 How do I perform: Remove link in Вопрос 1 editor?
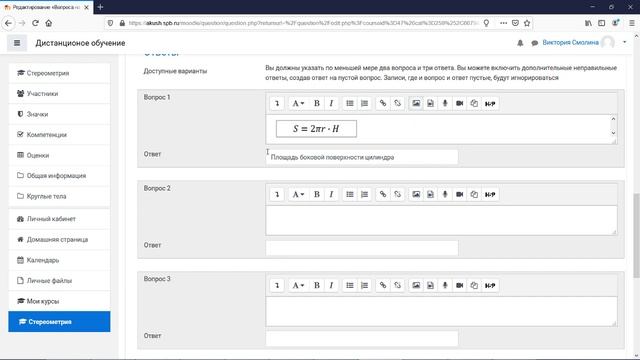click(x=398, y=104)
